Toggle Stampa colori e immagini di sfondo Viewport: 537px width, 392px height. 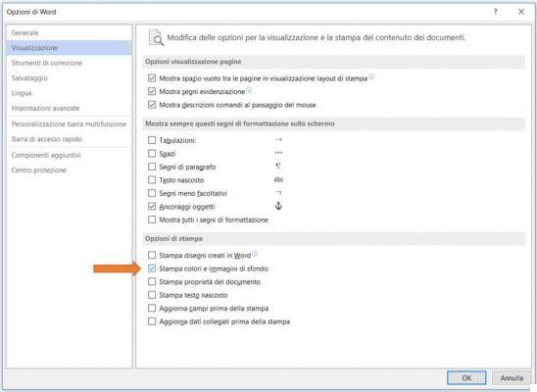152,269
